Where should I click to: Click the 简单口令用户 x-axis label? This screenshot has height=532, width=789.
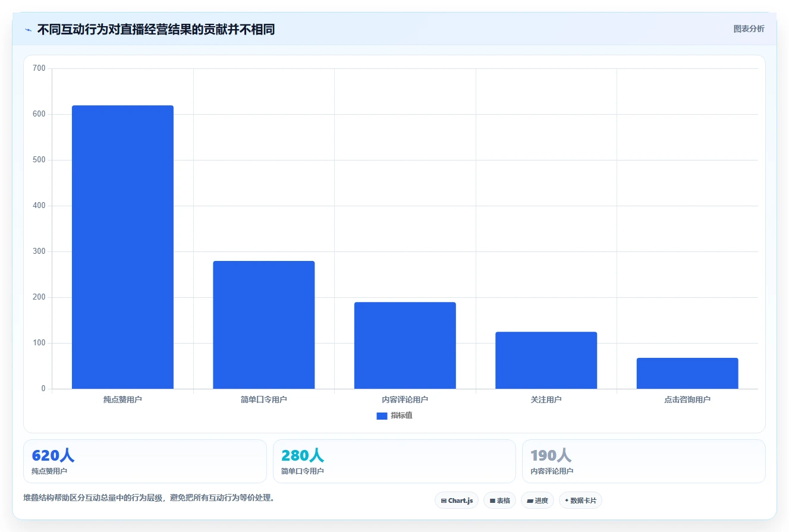pyautogui.click(x=264, y=399)
